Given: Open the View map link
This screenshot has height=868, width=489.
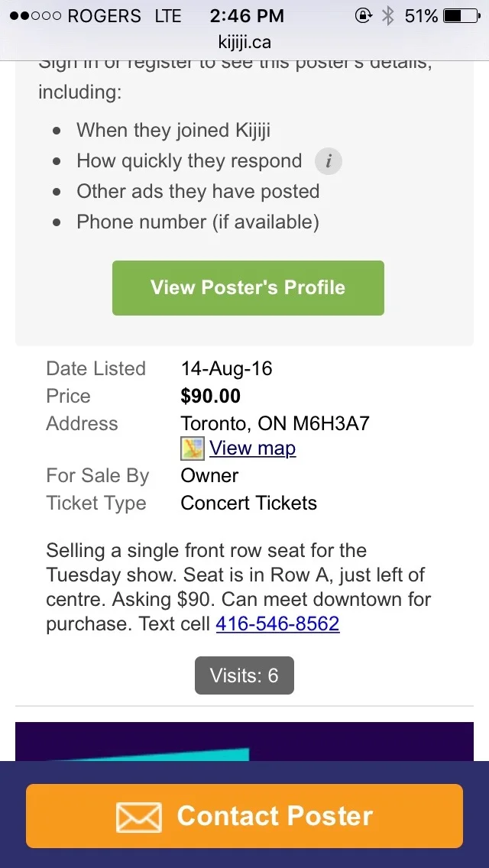Looking at the screenshot, I should tap(252, 449).
